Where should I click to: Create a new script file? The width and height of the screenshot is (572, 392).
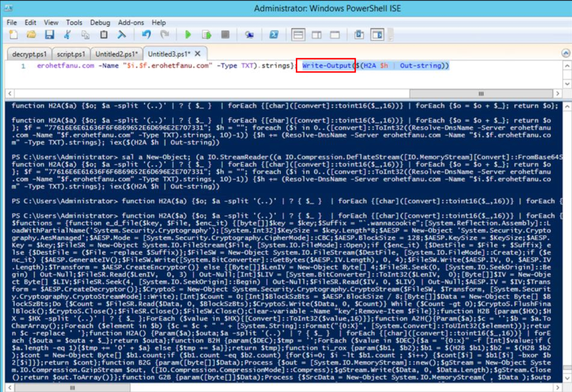click(x=14, y=35)
